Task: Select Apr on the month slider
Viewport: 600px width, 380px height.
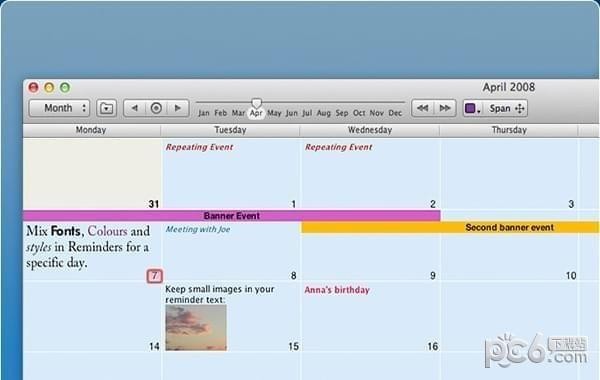Action: tap(256, 113)
